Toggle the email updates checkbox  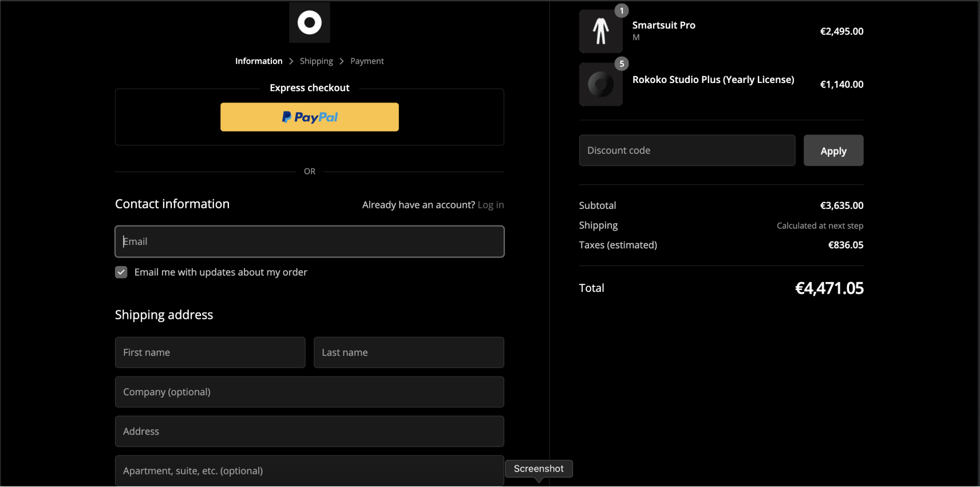[x=121, y=272]
